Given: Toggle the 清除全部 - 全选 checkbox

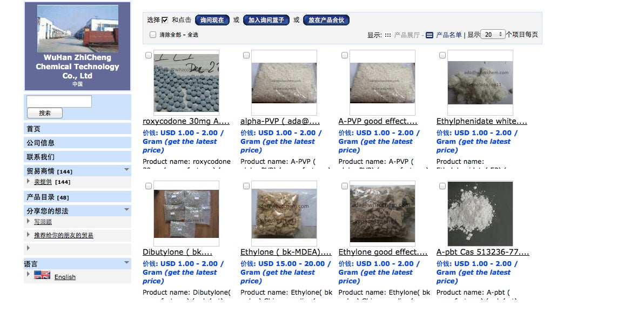Looking at the screenshot, I should tap(153, 35).
